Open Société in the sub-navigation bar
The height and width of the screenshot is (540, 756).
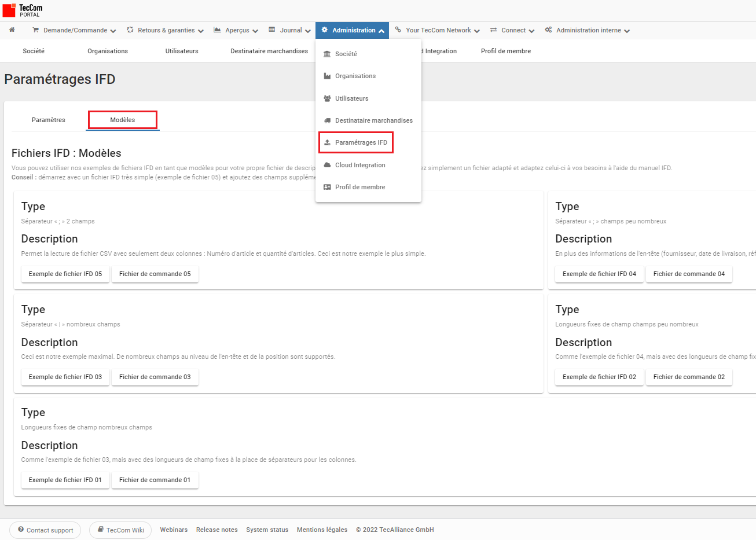pos(34,51)
